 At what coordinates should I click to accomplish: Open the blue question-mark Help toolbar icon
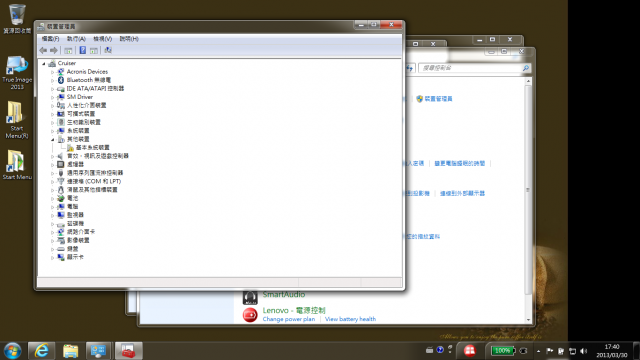[x=82, y=50]
